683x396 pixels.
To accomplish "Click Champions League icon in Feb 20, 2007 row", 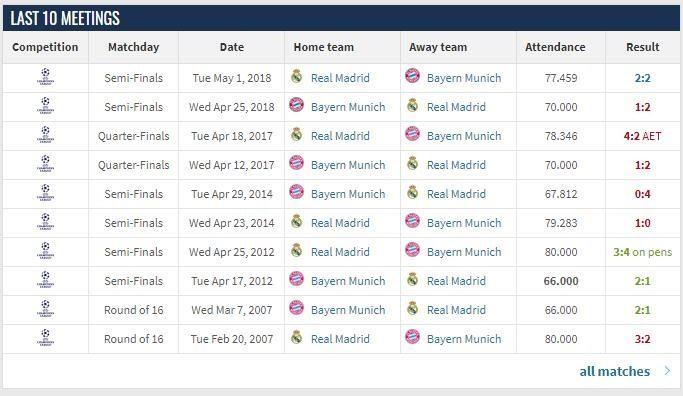I will pos(45,338).
